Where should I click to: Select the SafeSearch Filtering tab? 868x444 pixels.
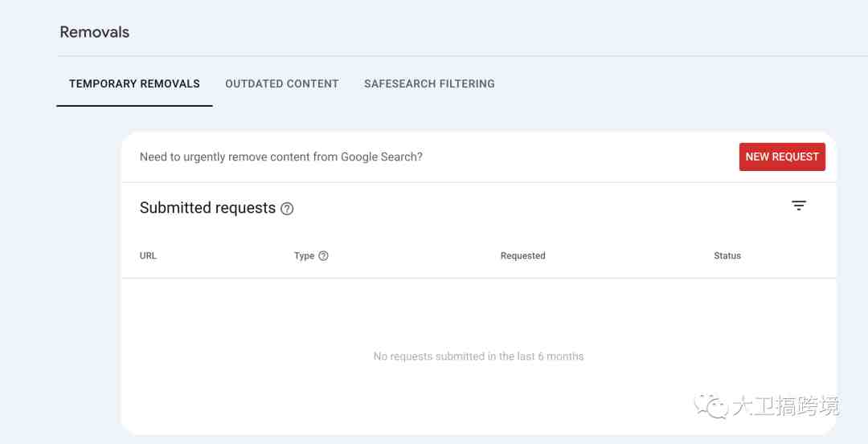tap(429, 84)
